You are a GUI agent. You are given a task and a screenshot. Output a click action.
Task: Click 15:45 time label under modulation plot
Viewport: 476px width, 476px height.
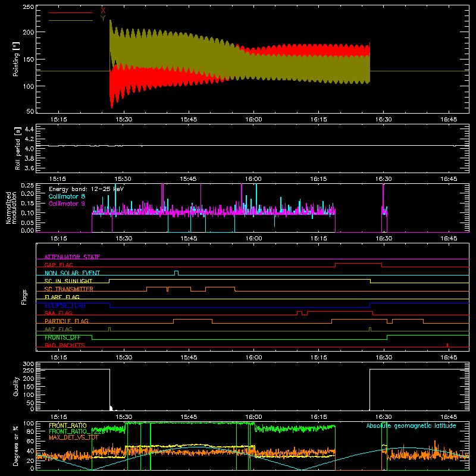coord(189,239)
